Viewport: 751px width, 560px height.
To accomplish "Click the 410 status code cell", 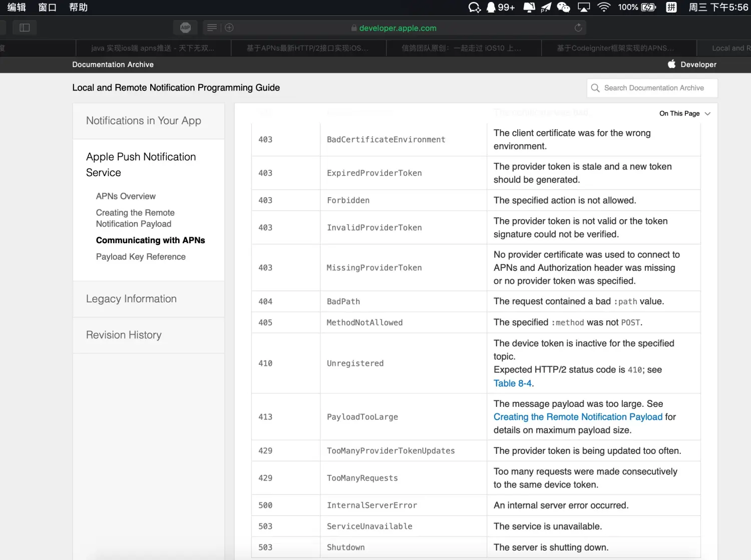I will [x=285, y=363].
